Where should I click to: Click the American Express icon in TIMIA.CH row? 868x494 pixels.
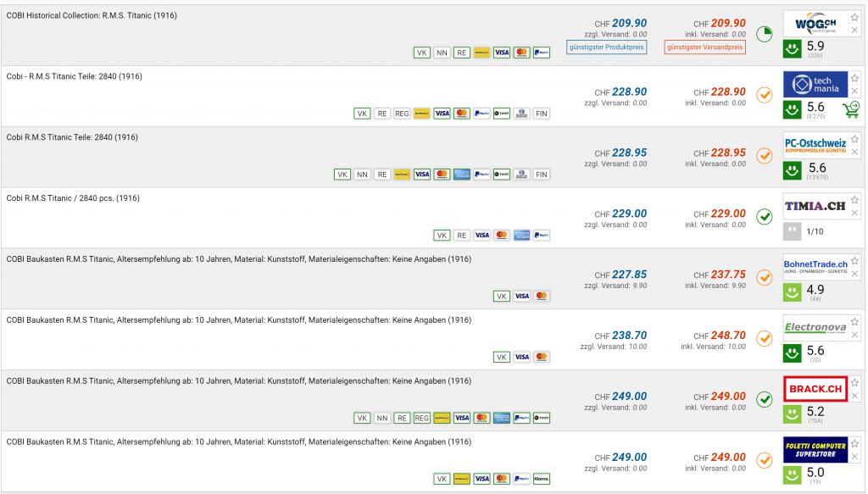(x=521, y=236)
